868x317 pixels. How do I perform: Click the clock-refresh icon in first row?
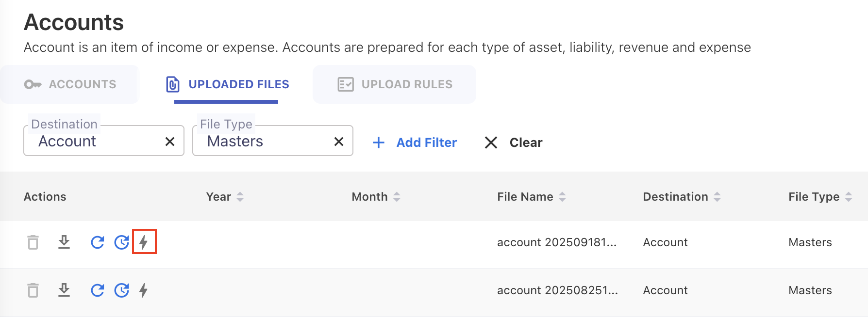[121, 242]
